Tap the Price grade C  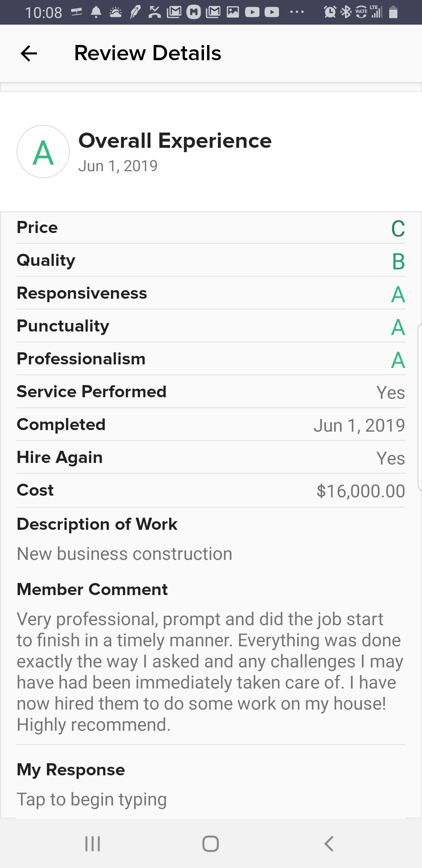click(398, 229)
